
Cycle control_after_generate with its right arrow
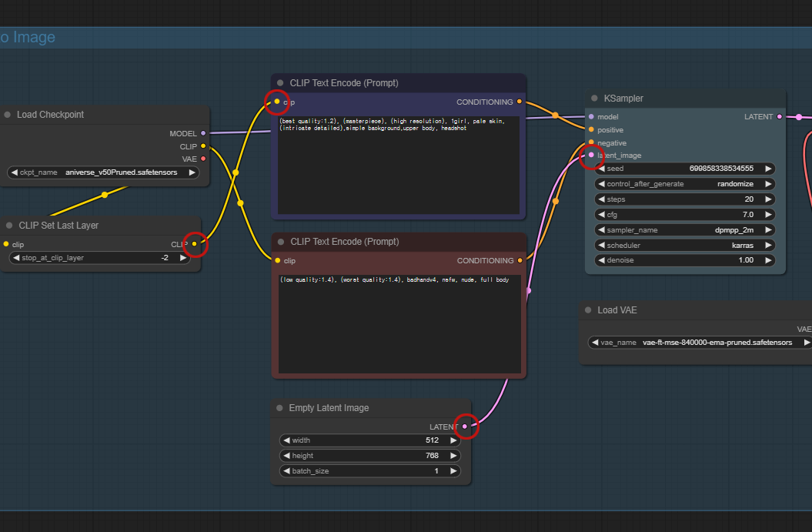[768, 184]
